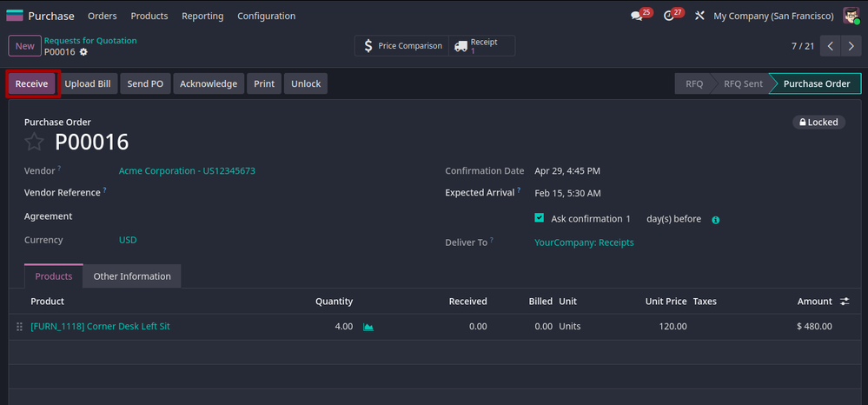Open the user avatar menu
Viewport: 868px width, 405px height.
click(x=851, y=16)
